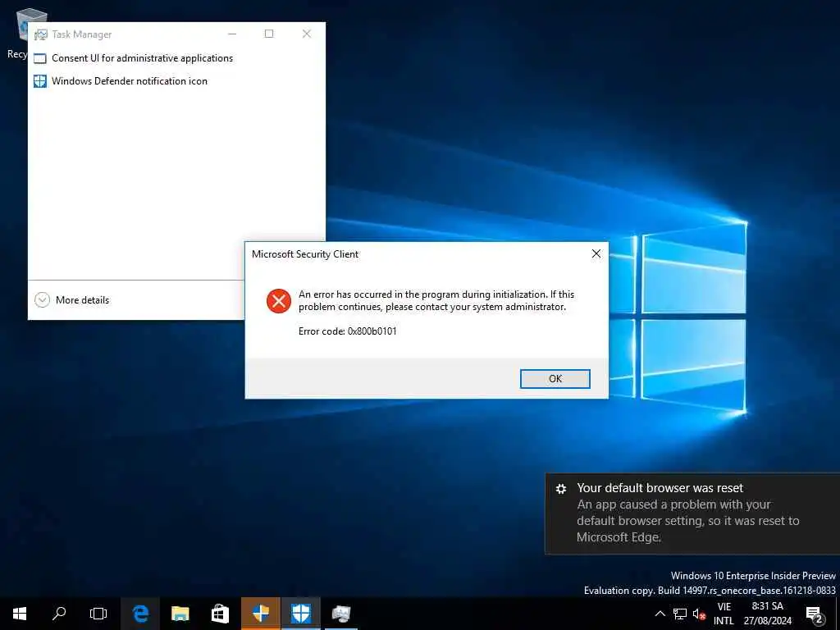Screen dimensions: 840x630
Task: Click the gear icon in the browser reset notification
Action: (x=561, y=489)
